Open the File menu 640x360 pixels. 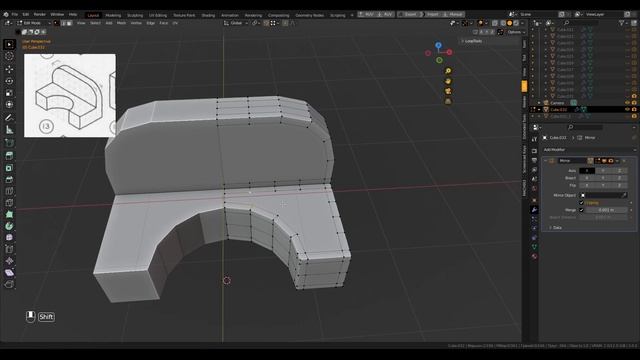click(15, 14)
